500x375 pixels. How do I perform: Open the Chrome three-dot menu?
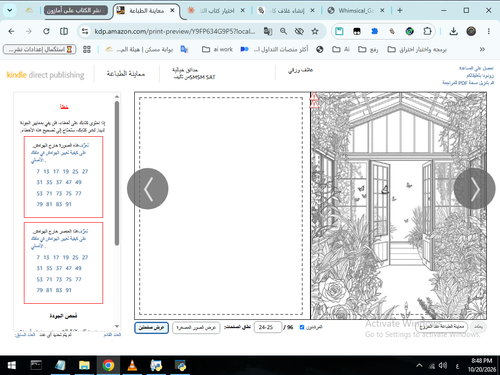click(x=489, y=31)
